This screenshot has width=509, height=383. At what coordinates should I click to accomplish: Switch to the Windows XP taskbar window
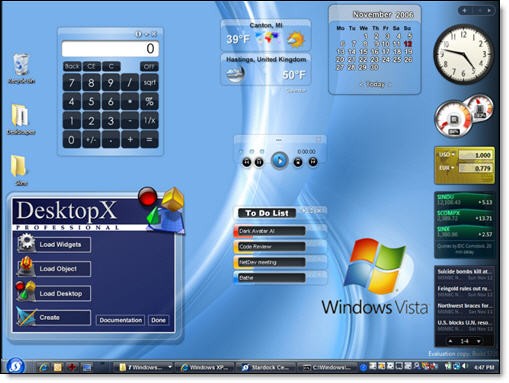206,367
